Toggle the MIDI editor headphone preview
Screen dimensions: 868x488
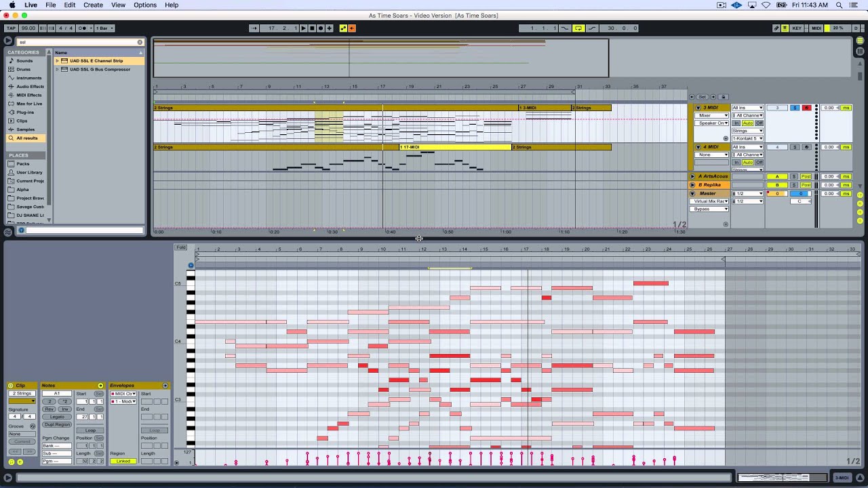tap(191, 265)
